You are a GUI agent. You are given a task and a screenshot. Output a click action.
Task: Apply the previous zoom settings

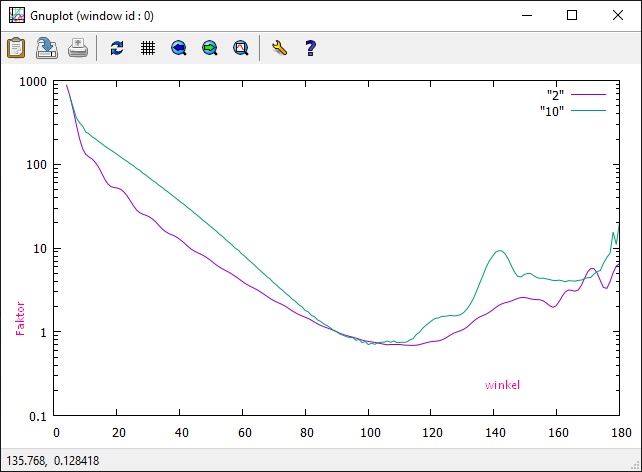click(178, 47)
